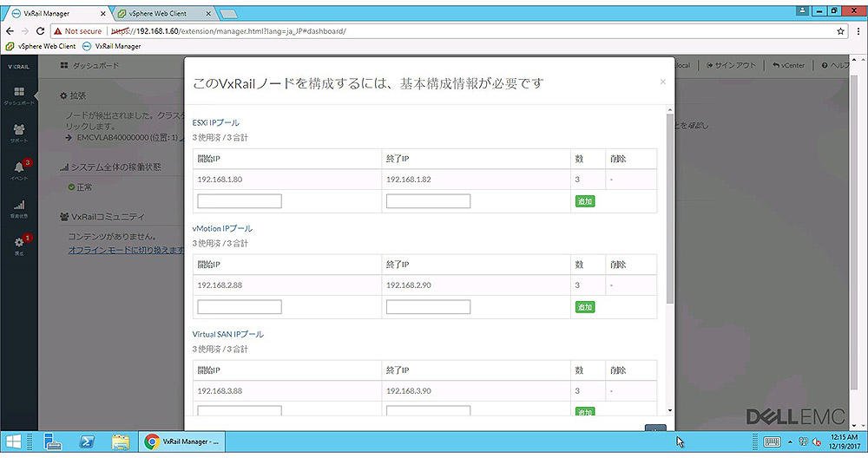Screen dimensions: 868x458
Task: Click the address bar URL
Action: pos(228,31)
